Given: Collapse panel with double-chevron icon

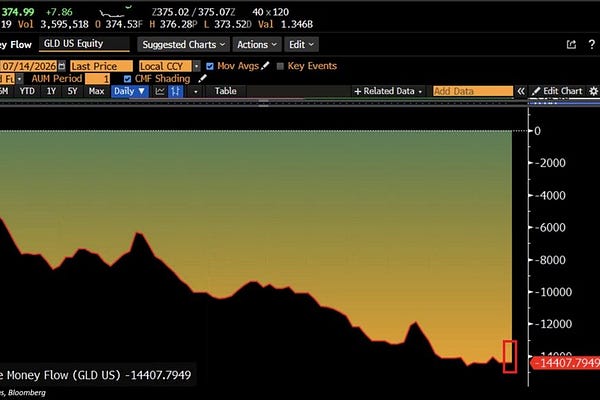Looking at the screenshot, I should pyautogui.click(x=521, y=91).
